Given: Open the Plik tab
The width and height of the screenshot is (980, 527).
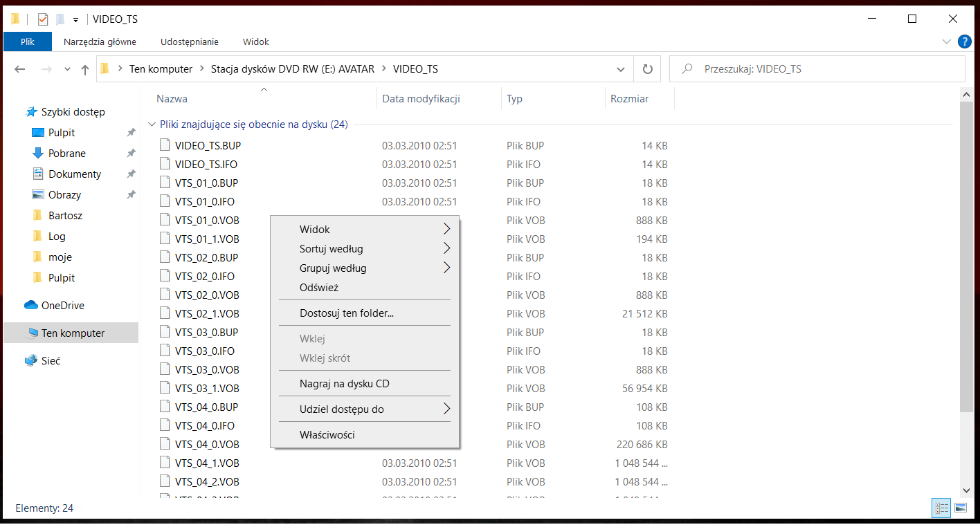Looking at the screenshot, I should (x=28, y=41).
